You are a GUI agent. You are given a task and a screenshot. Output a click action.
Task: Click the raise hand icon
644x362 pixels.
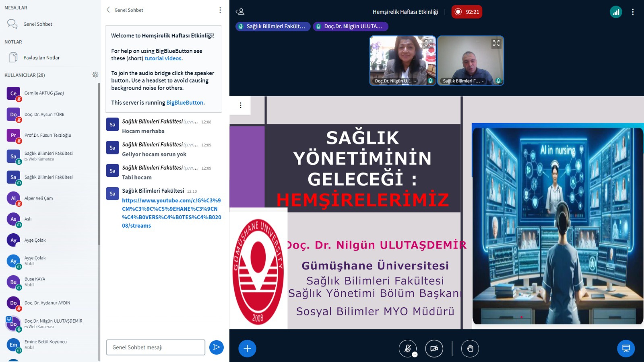470,348
